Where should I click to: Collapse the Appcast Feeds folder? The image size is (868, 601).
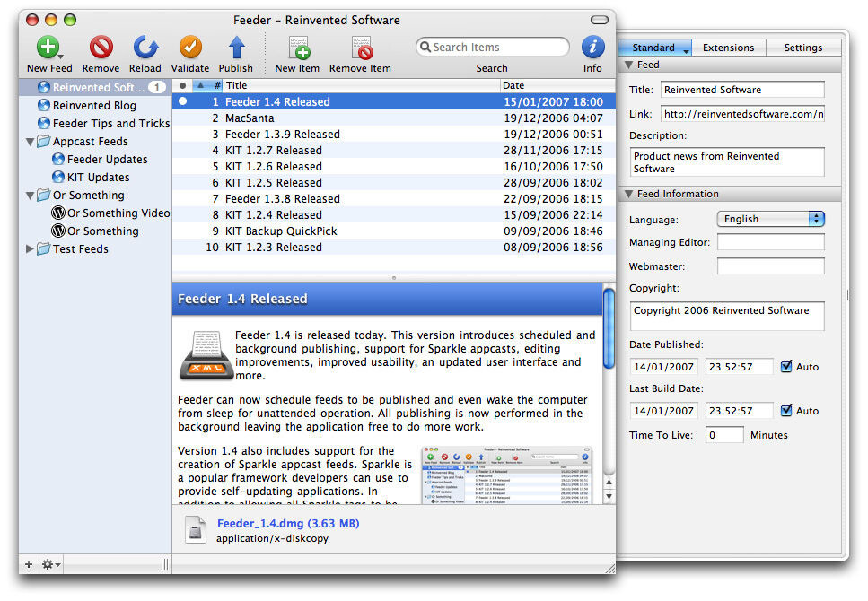[30, 142]
